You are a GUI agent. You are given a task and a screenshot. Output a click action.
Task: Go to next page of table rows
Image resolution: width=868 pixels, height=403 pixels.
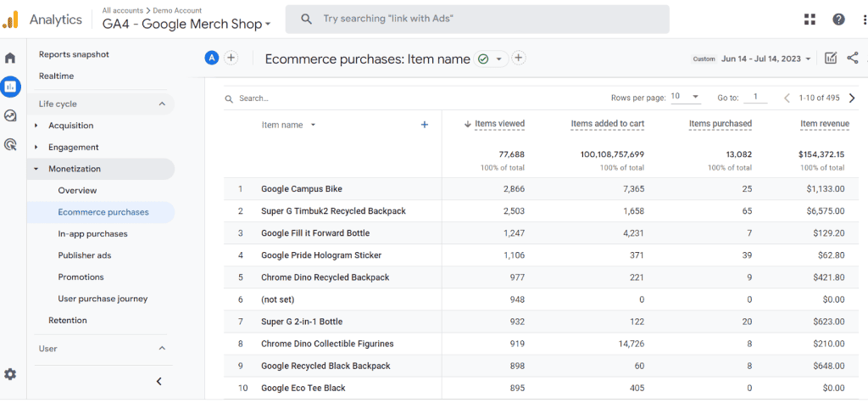tap(852, 98)
